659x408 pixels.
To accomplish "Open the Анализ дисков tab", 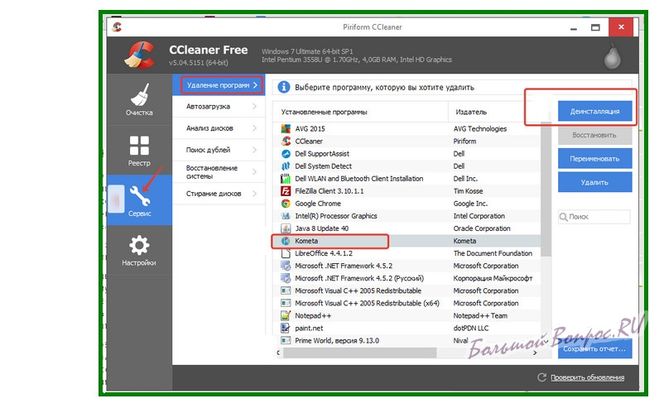I will click(219, 128).
